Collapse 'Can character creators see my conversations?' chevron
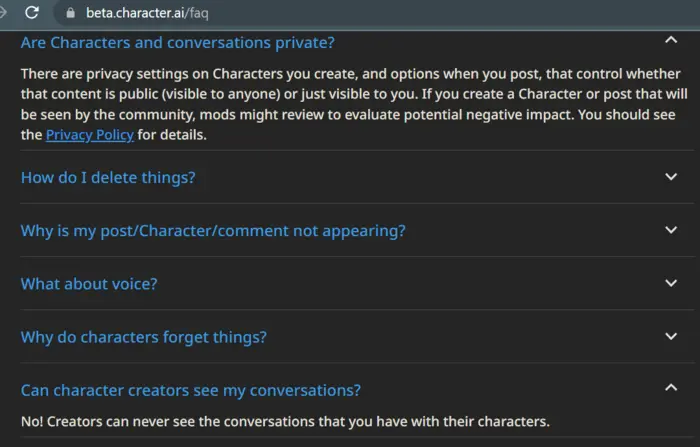The width and height of the screenshot is (700, 447). [x=671, y=389]
